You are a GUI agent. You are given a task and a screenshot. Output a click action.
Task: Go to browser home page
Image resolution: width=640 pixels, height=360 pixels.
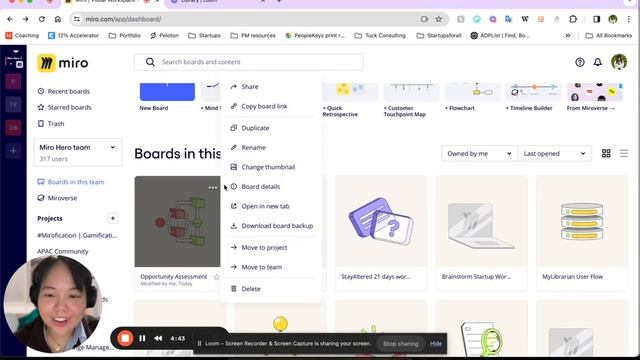(x=58, y=19)
